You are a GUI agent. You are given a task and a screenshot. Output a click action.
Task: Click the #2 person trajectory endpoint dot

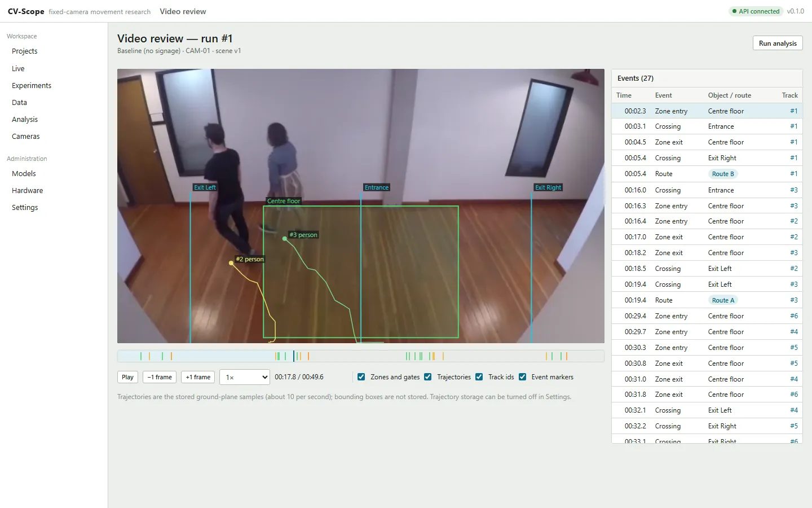click(x=231, y=263)
